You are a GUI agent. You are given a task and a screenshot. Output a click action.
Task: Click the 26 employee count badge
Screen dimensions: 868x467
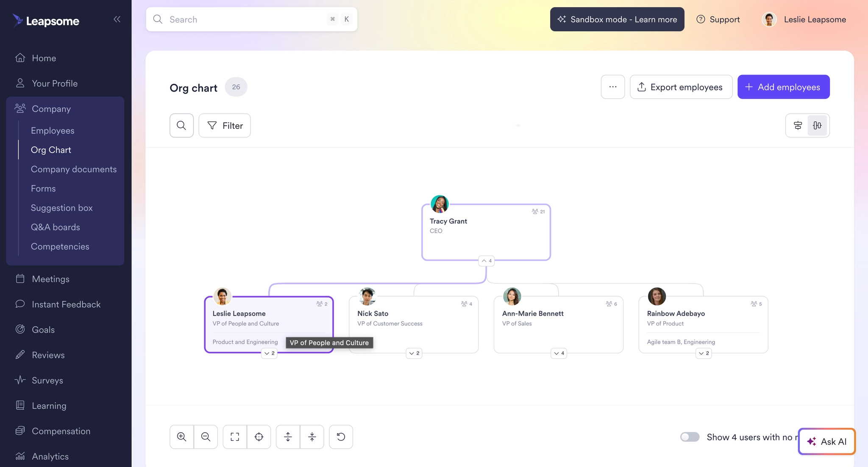(x=236, y=87)
